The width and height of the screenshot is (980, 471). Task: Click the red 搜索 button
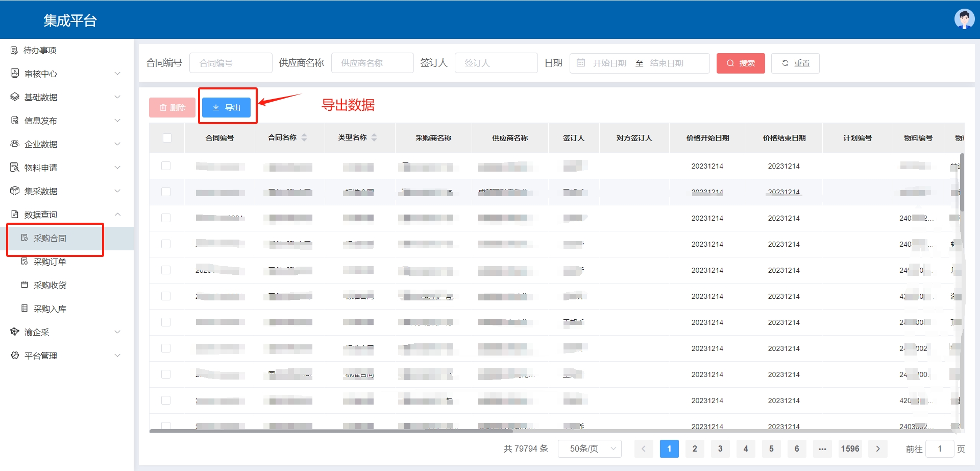[740, 63]
